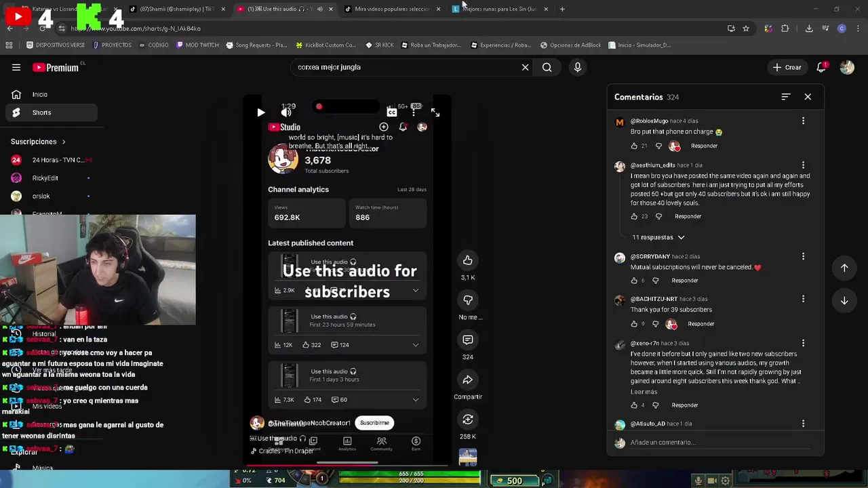Close the Comentarios panel
Image resolution: width=868 pixels, height=488 pixels.
pos(808,97)
